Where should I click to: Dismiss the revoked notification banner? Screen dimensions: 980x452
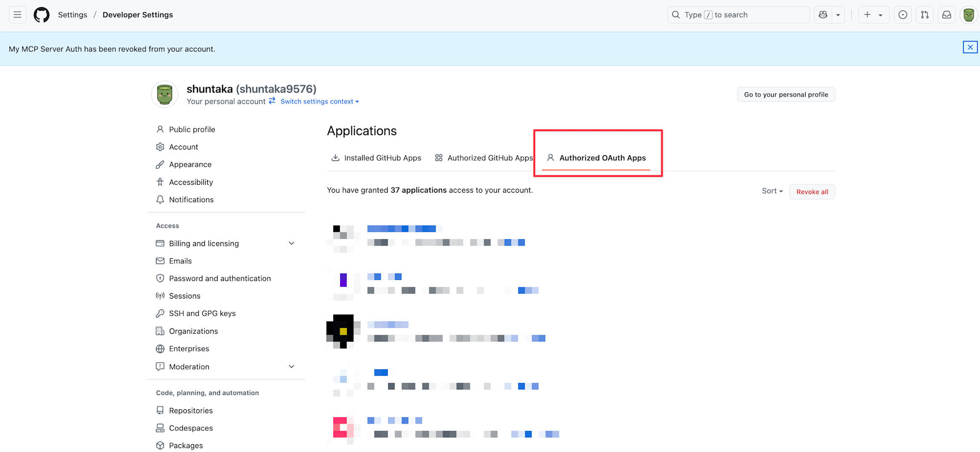970,47
